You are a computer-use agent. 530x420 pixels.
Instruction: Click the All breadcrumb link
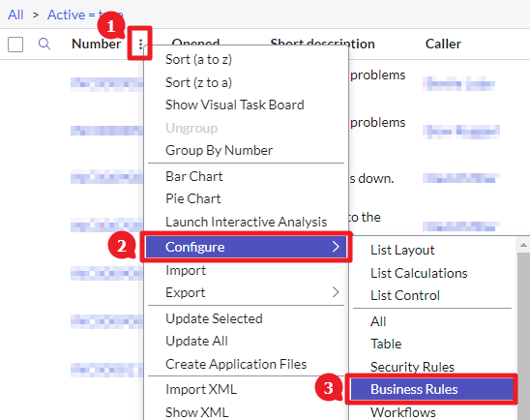pyautogui.click(x=15, y=15)
